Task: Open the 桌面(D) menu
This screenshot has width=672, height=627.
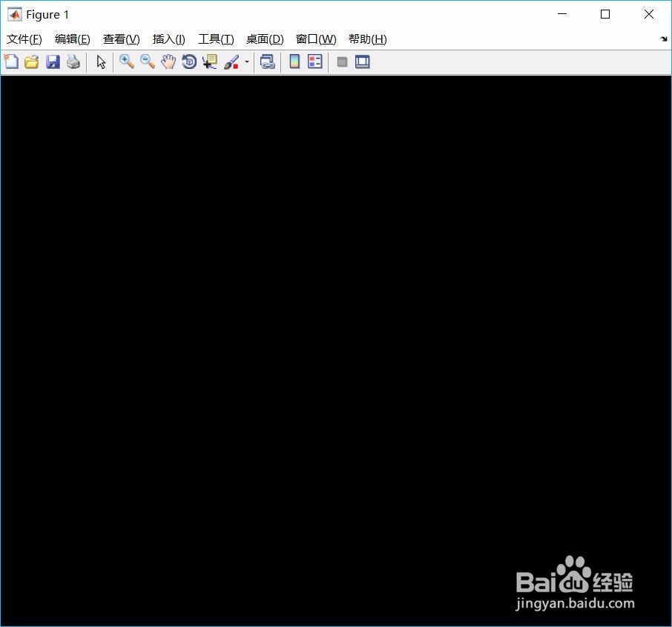Action: coord(265,39)
